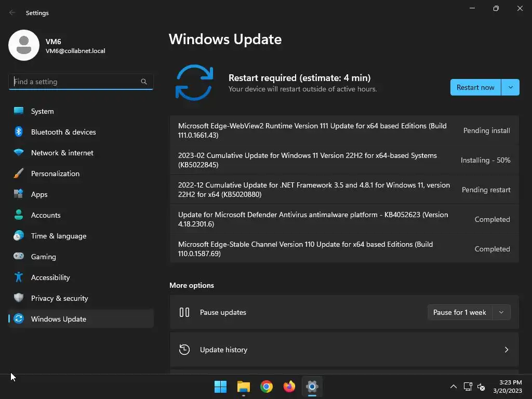Select Bluetooth & devices in sidebar
Screen dimensions: 532x399
tap(81, 131)
